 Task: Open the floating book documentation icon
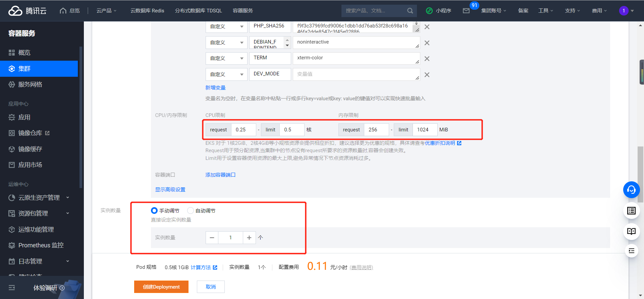(x=631, y=231)
